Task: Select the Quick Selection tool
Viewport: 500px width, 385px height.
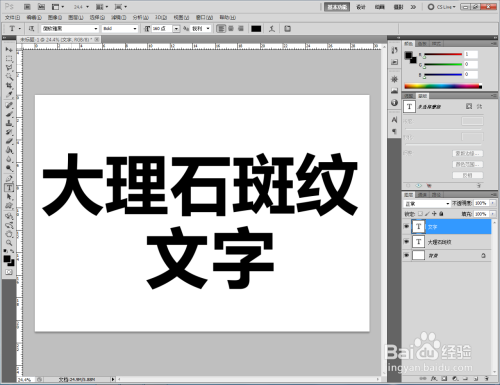Action: [x=9, y=77]
